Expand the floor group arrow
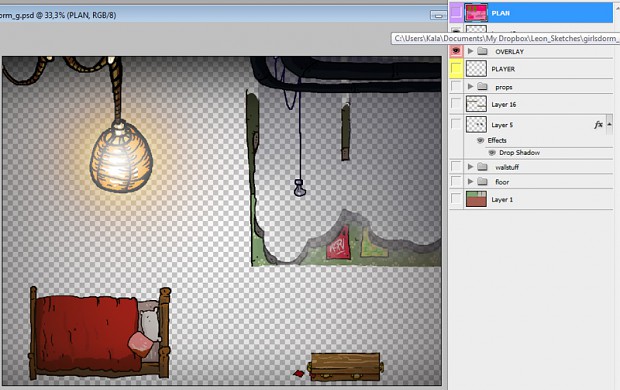620x390 pixels. [x=470, y=182]
